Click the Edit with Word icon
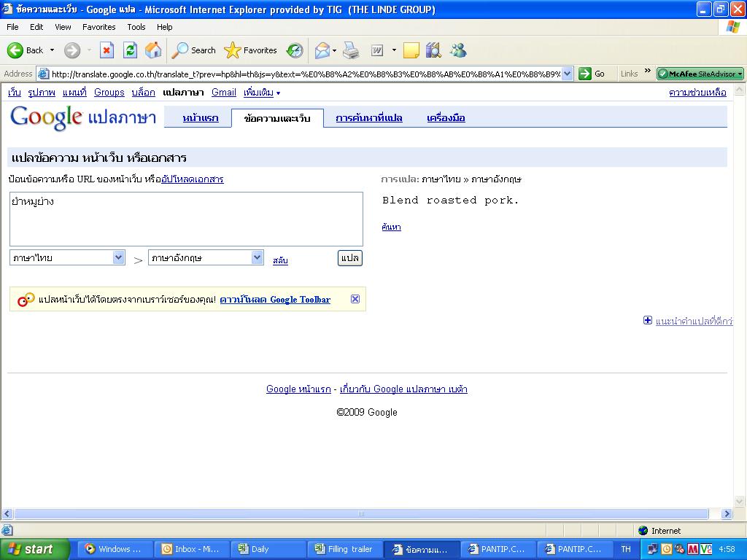The image size is (747, 560). 377,50
